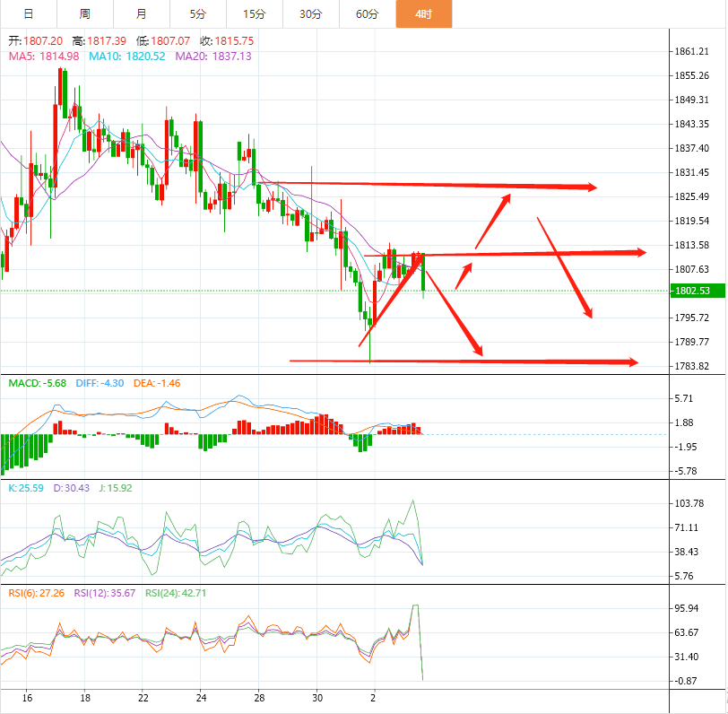
Task: Click the date axis label 24
Action: point(201,698)
